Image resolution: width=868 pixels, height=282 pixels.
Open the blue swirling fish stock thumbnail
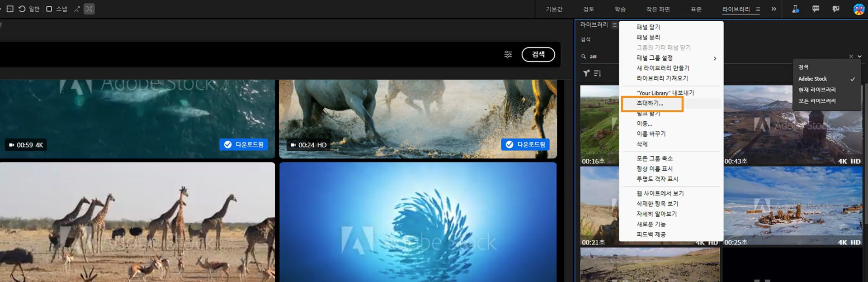(418, 222)
